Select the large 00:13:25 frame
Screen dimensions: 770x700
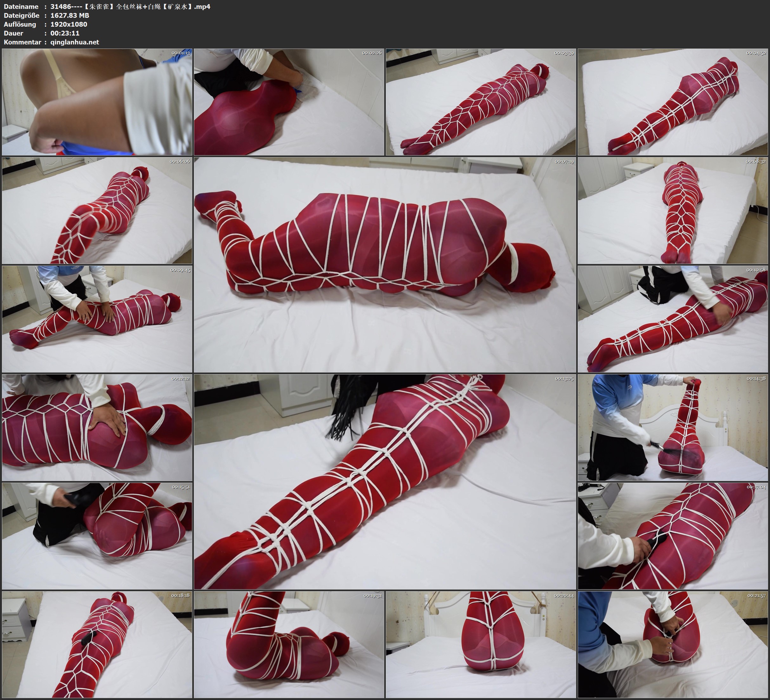click(385, 481)
